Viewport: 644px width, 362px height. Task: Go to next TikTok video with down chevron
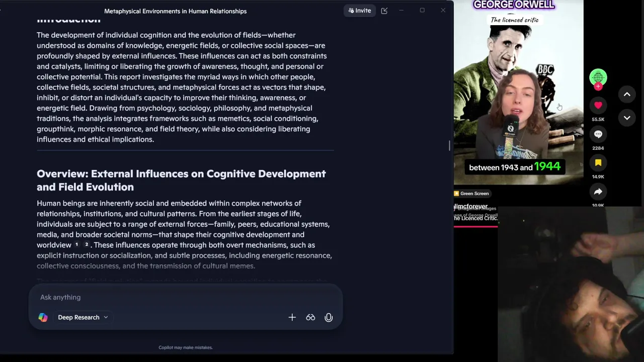(627, 118)
